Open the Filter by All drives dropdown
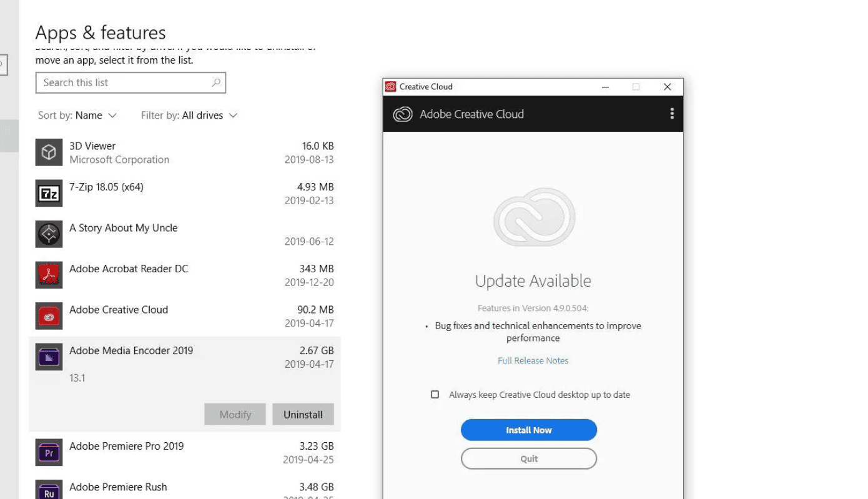Viewport: 868px width, 499px height. tap(189, 115)
